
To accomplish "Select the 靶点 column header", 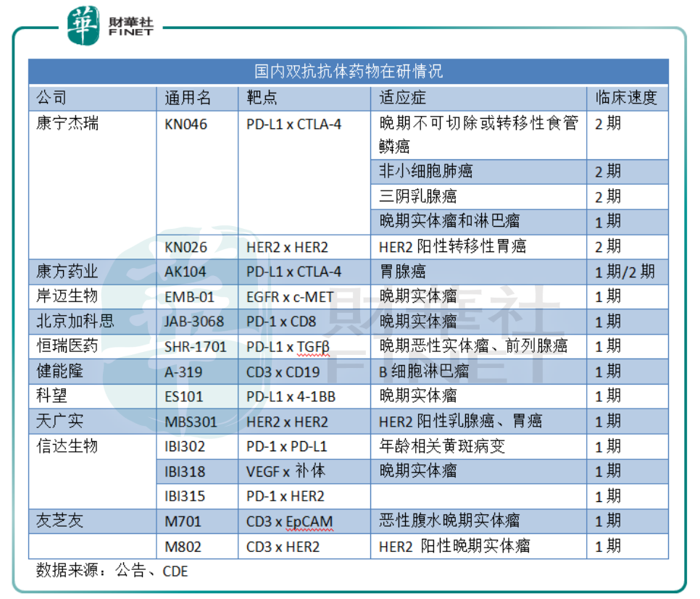I will (262, 98).
